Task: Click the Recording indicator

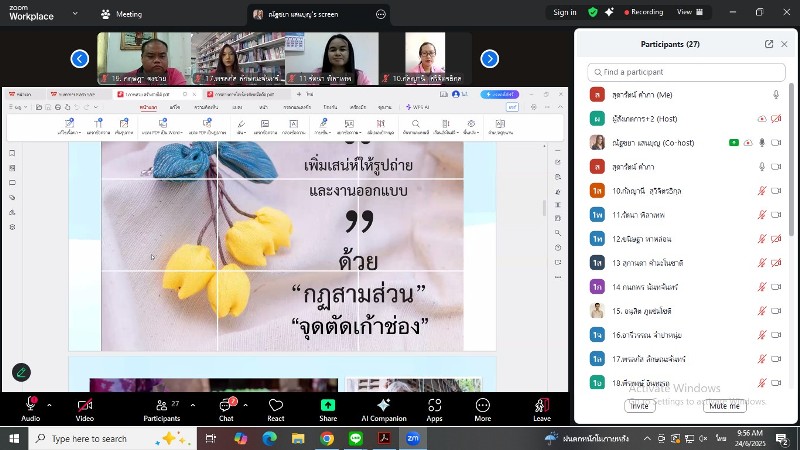Action: [643, 12]
